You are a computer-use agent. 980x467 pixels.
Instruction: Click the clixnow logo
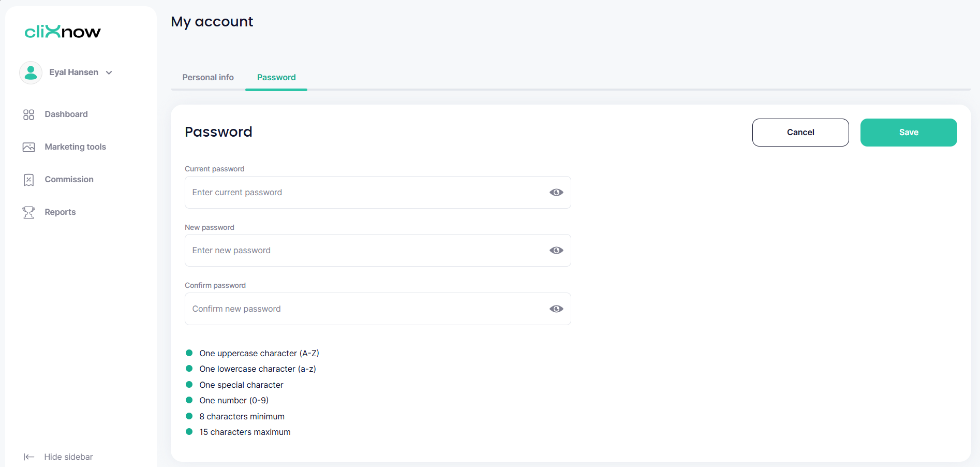(63, 32)
